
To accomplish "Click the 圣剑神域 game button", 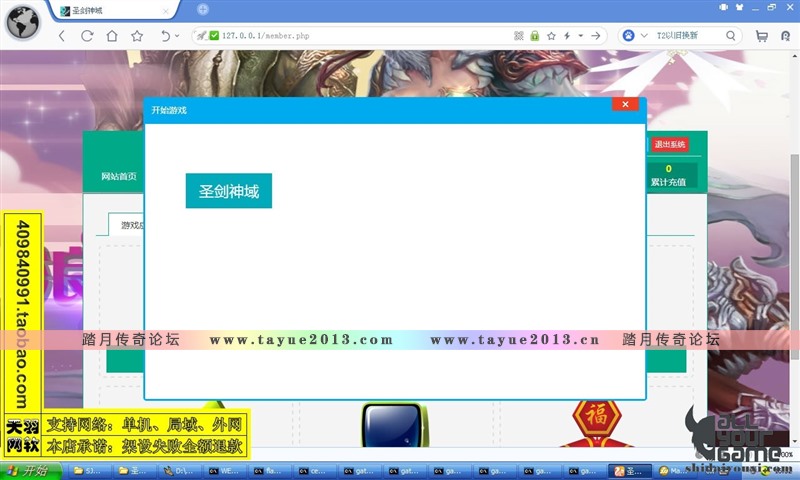I will tap(228, 191).
